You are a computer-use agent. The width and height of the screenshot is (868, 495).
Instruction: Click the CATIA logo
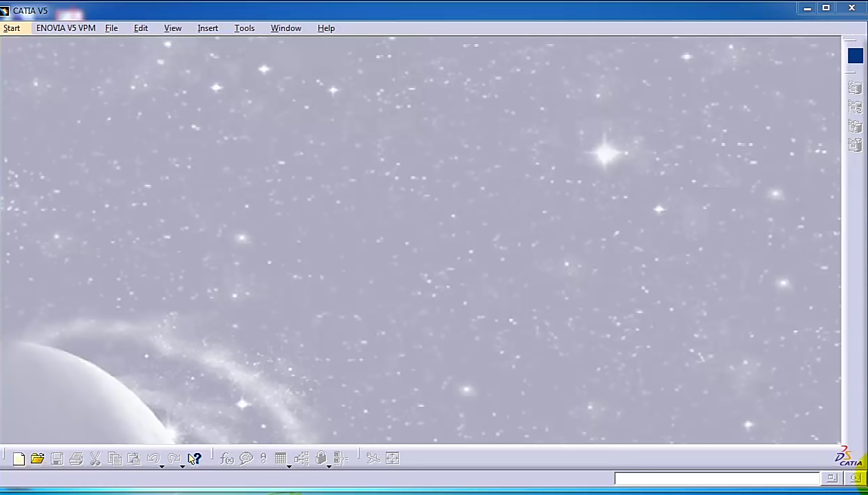pyautogui.click(x=847, y=457)
